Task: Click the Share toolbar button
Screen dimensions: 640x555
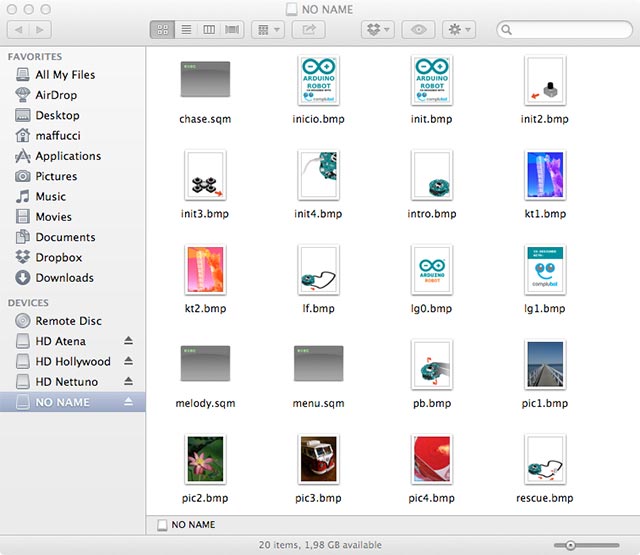Action: point(308,30)
